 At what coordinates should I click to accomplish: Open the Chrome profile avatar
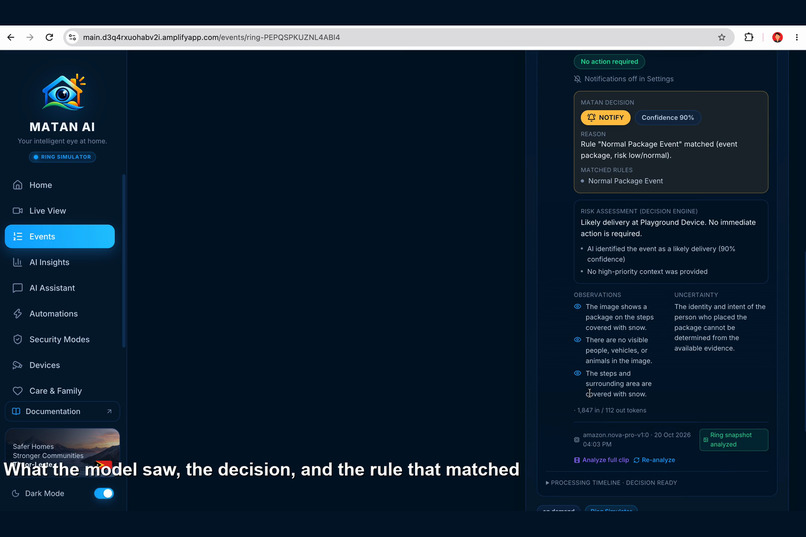(x=777, y=37)
